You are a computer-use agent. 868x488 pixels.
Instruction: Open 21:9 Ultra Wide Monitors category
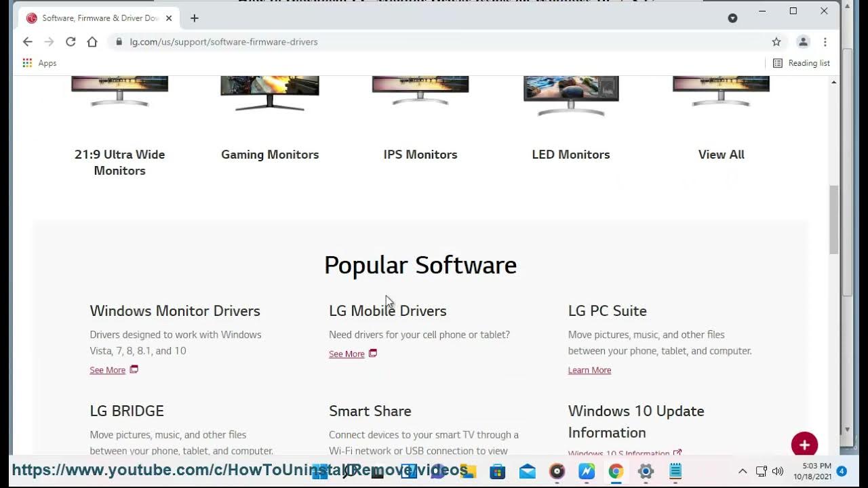(x=119, y=163)
